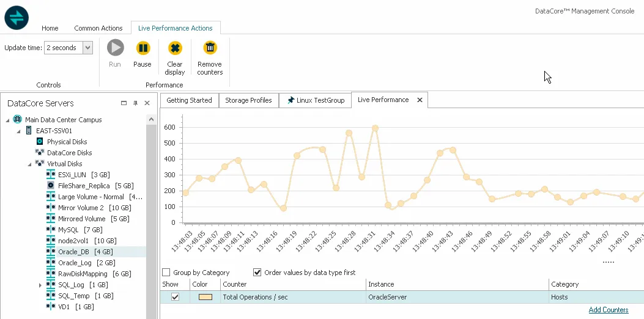Screen dimensions: 644x319
Task: Click the pin icon on Linux TestGroup tab
Action: [291, 100]
